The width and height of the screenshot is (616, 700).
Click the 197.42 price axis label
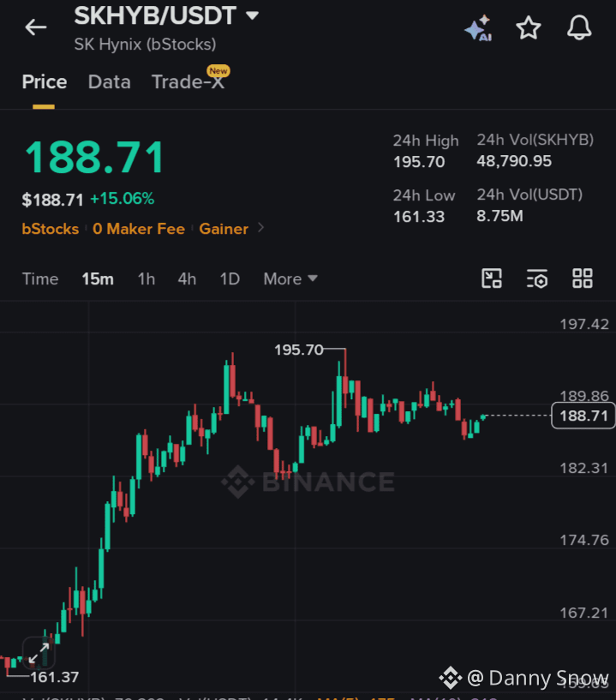coord(584,324)
